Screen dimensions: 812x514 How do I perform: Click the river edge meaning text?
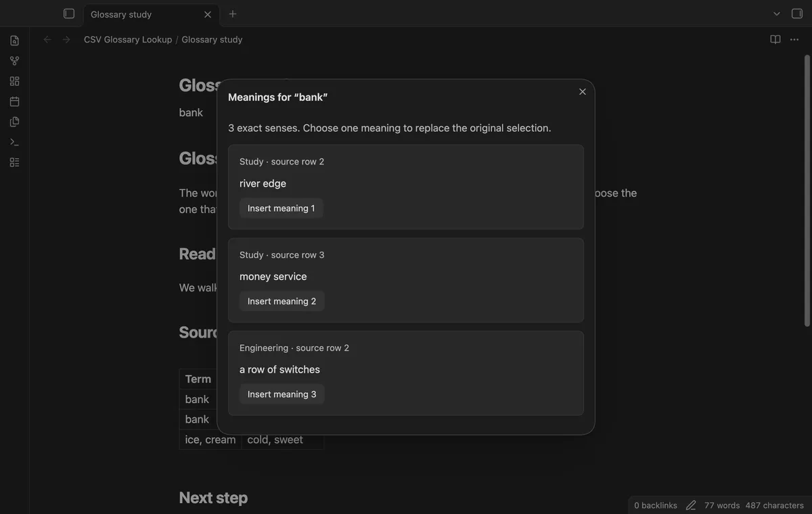click(263, 183)
